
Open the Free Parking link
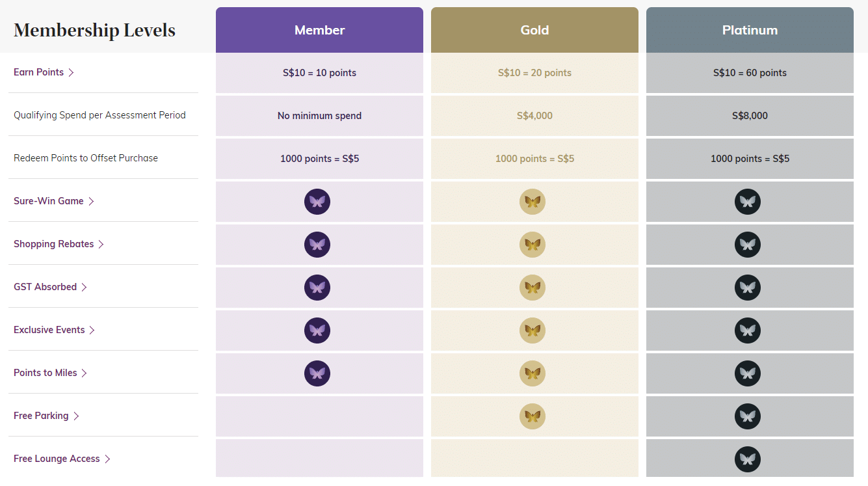pyautogui.click(x=41, y=416)
